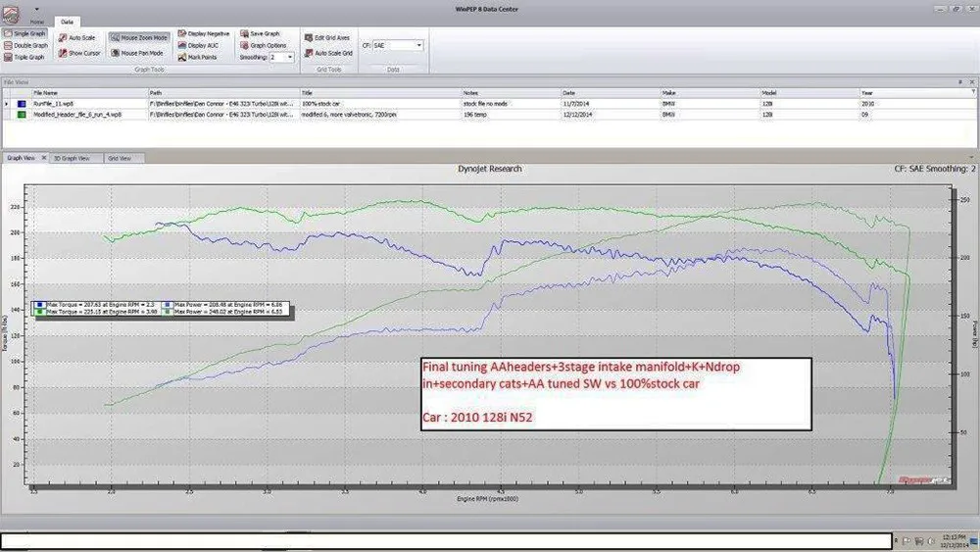Toggle Show Cursor on graph
Image resolution: width=980 pixels, height=552 pixels.
79,54
